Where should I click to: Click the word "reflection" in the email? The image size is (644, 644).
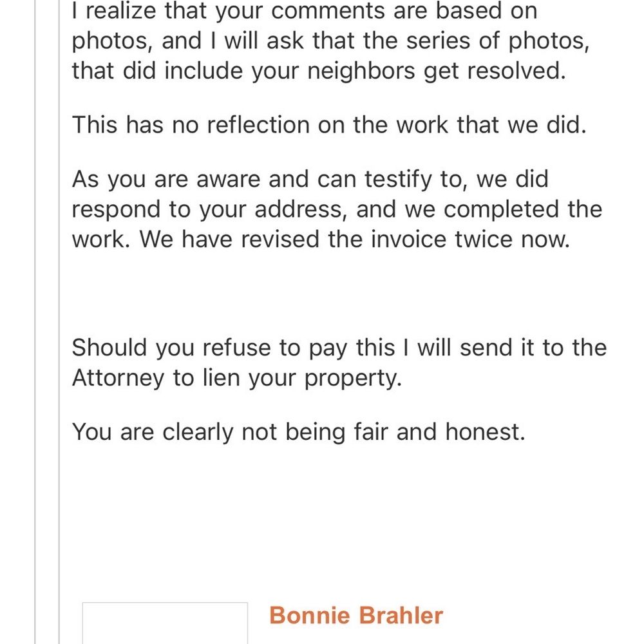click(258, 125)
